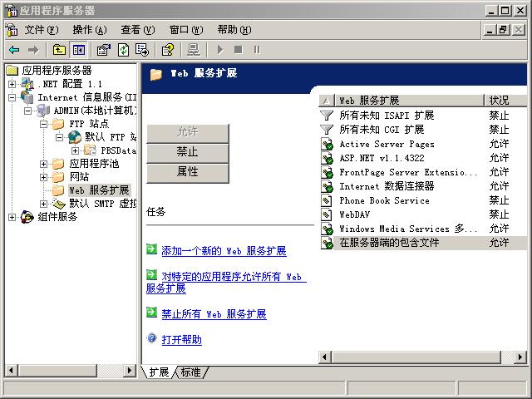The image size is (532, 399).
Task: Expand the 组件服务 node
Action: 12,217
